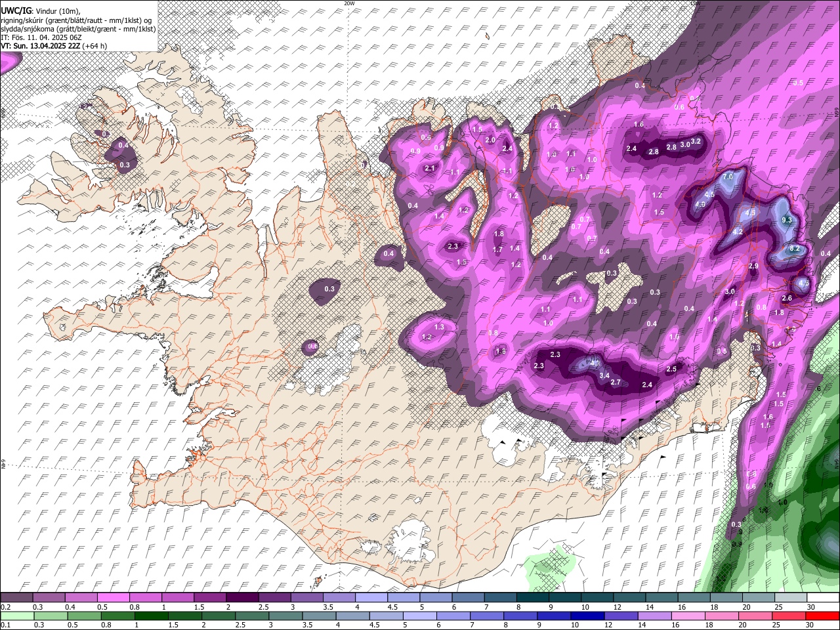
Task: Click the 9.3 precipitation value on the map
Action: (x=787, y=220)
